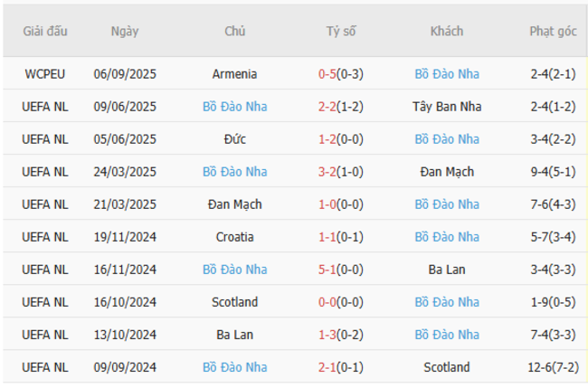Open the Croatia home team entry
The width and height of the screenshot is (588, 388).
pos(235,237)
